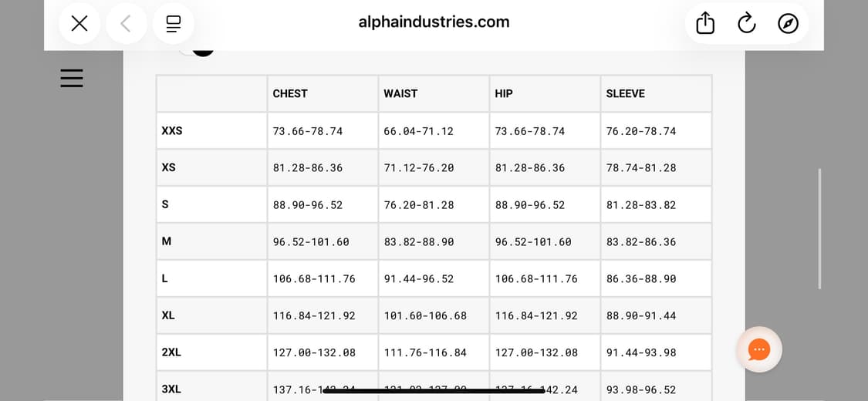Image resolution: width=868 pixels, height=401 pixels.
Task: Select the XXS size row label
Action: coord(172,130)
